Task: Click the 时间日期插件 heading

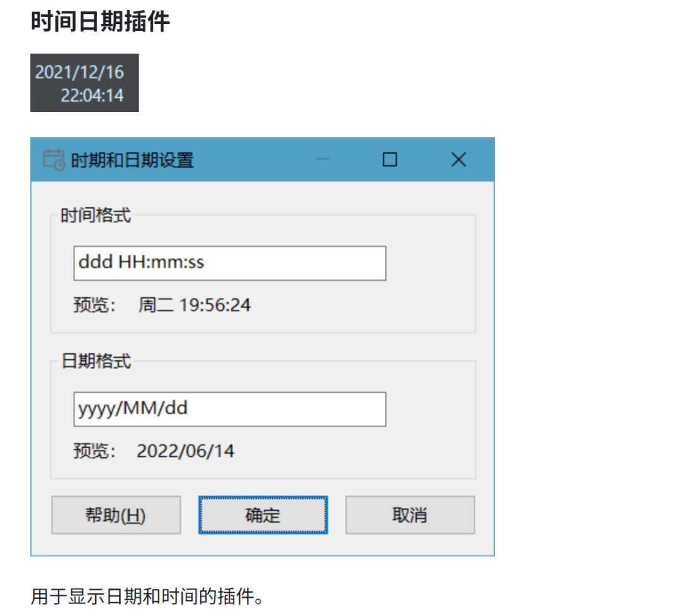Action: (100, 22)
